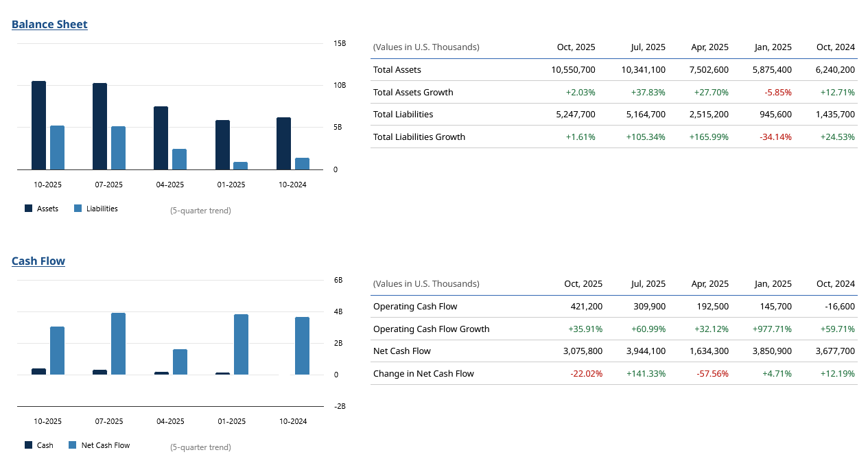Click the 10,550,700 Total Assets value
Screen dimensions: 868x472
click(x=573, y=70)
